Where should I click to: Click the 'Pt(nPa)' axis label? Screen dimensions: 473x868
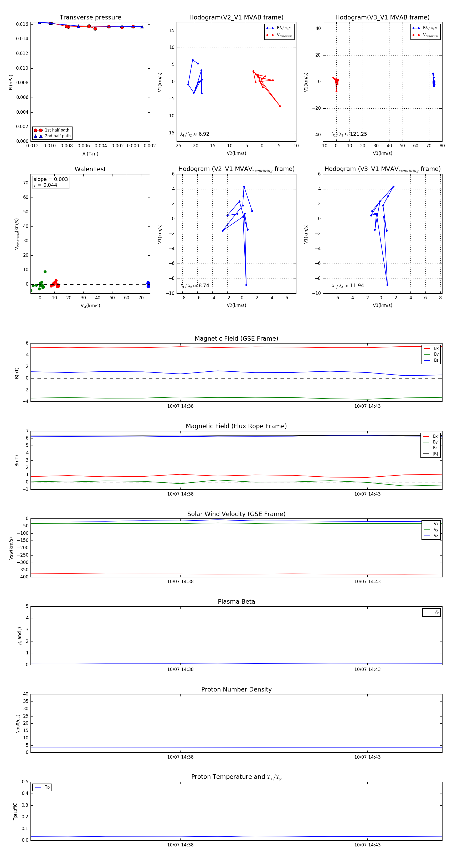(x=11, y=82)
